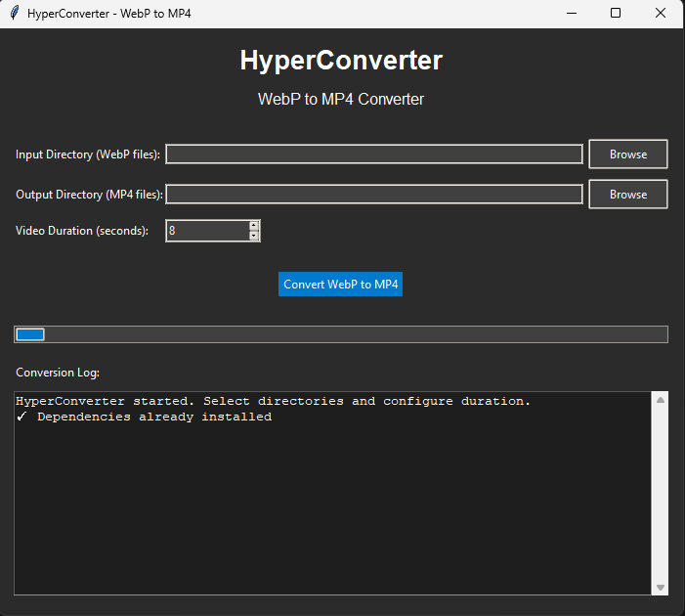Browse for the output MP4 directory
Viewport: 685px width, 616px height.
[627, 195]
